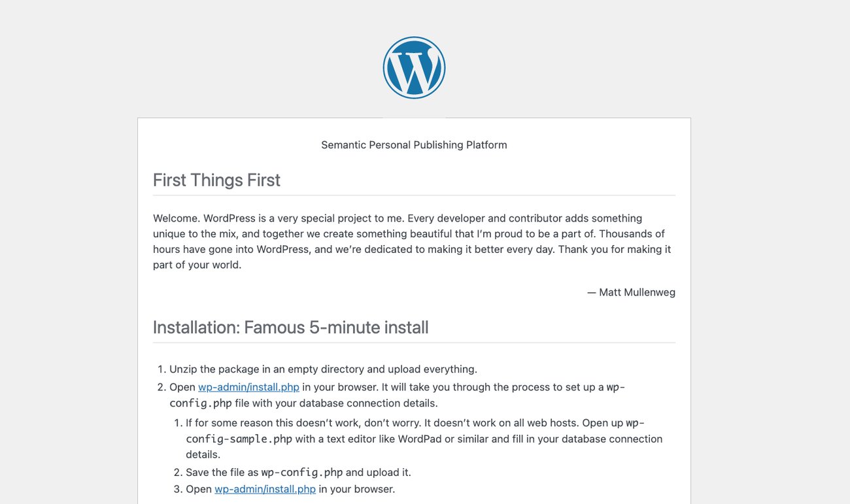
Task: Click "in your browser." text in sub-step 3
Action: 357,489
